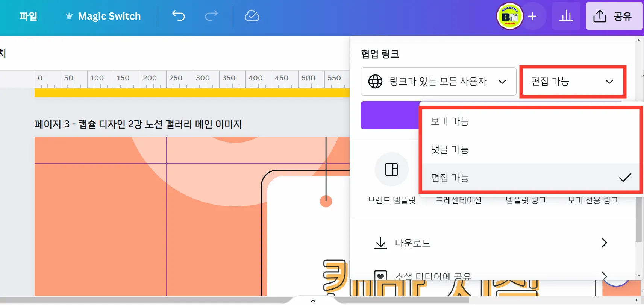Click the globe icon in link access

[x=375, y=81]
